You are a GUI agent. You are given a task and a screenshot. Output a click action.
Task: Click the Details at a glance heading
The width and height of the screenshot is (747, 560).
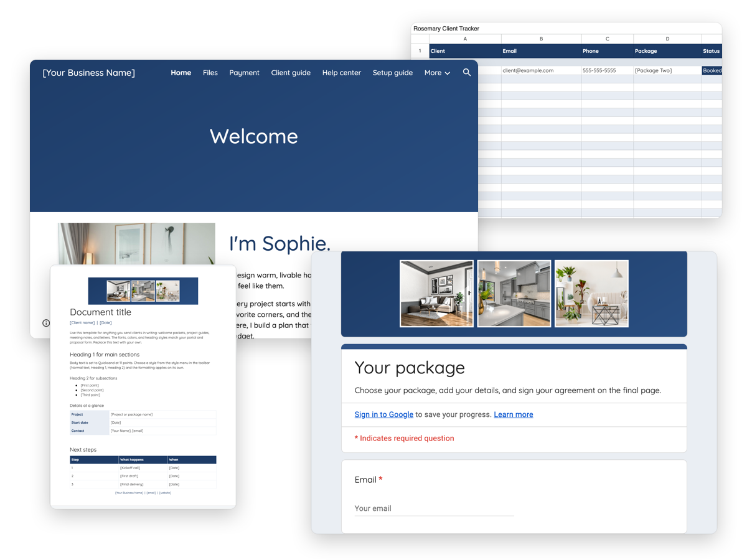(x=87, y=405)
